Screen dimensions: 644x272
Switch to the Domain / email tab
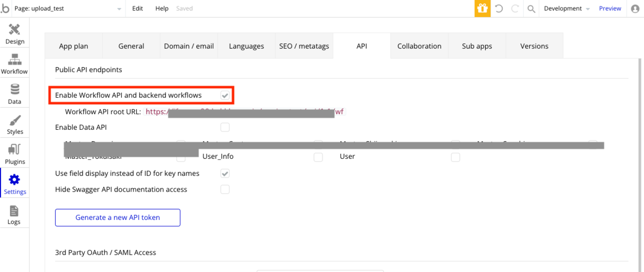pos(189,46)
